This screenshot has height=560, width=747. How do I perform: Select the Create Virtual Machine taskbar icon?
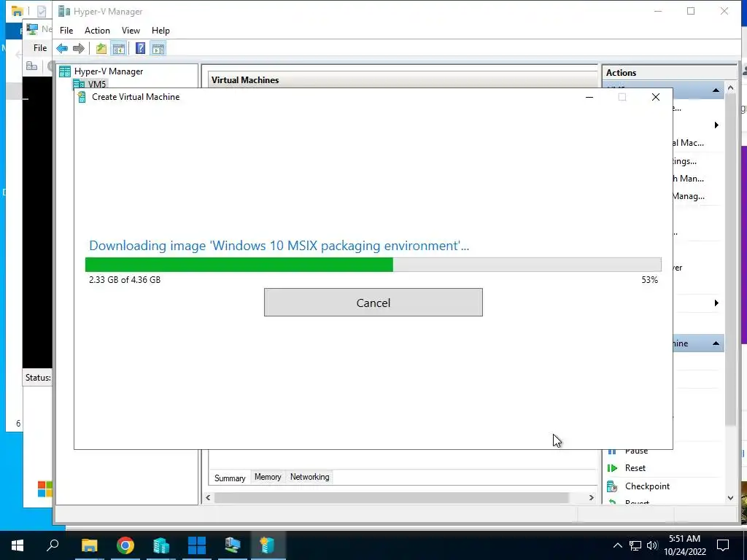point(268,545)
